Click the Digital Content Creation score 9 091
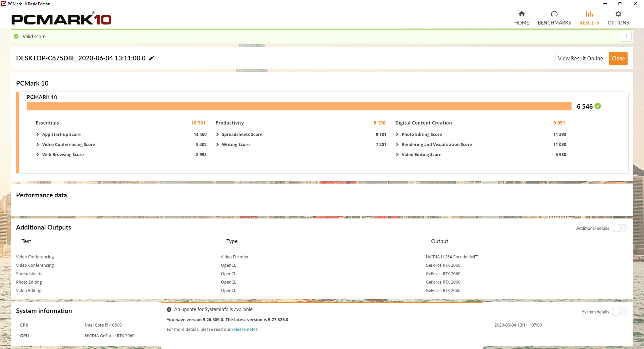 click(x=559, y=123)
